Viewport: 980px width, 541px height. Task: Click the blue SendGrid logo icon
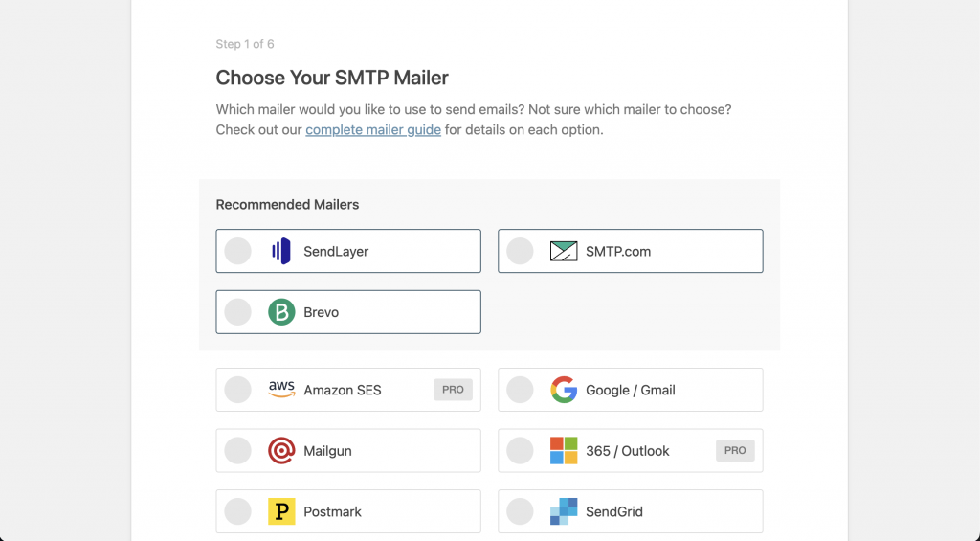coord(564,511)
